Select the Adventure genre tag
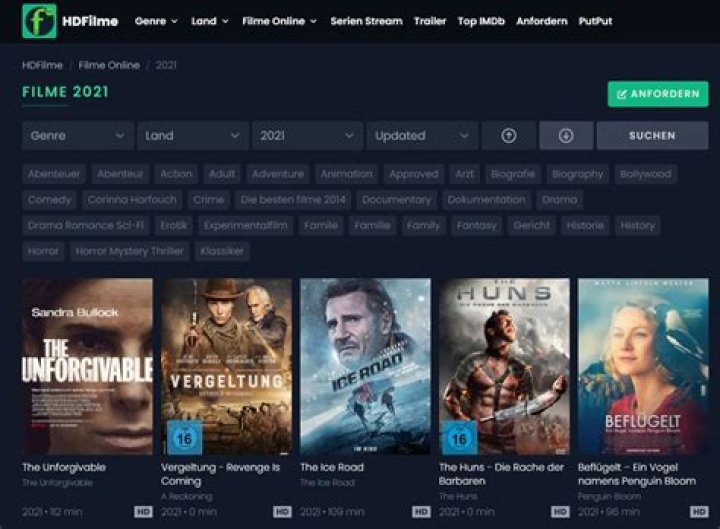This screenshot has width=720, height=529. [x=278, y=174]
